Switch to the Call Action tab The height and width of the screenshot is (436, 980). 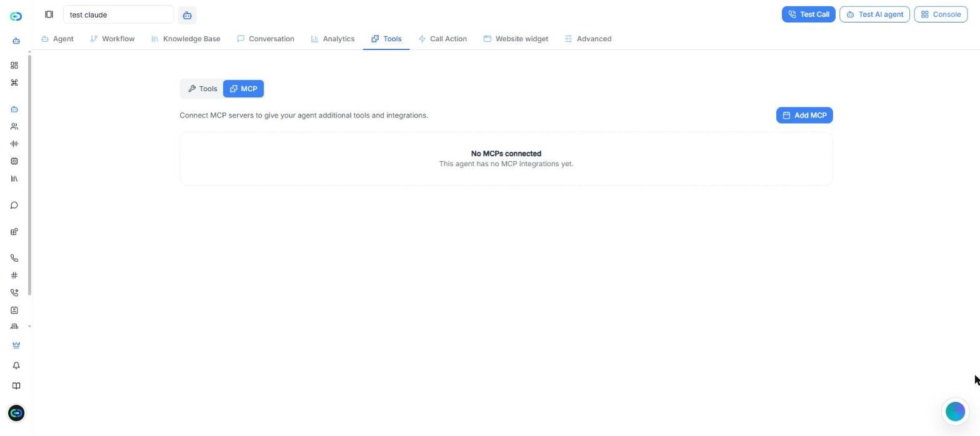click(442, 39)
